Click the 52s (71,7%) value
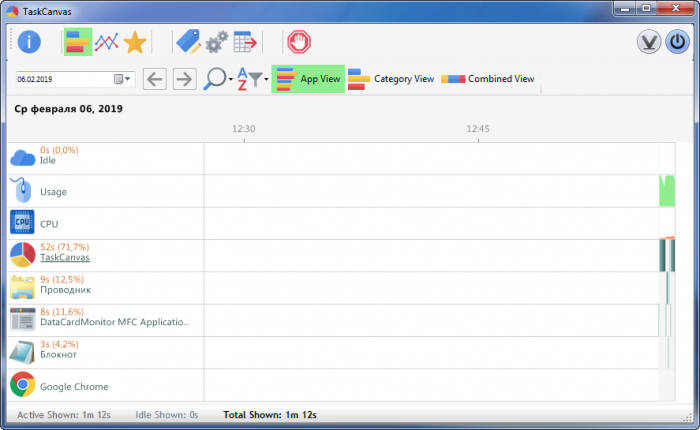Screen dimensions: 700x430 pyautogui.click(x=65, y=247)
